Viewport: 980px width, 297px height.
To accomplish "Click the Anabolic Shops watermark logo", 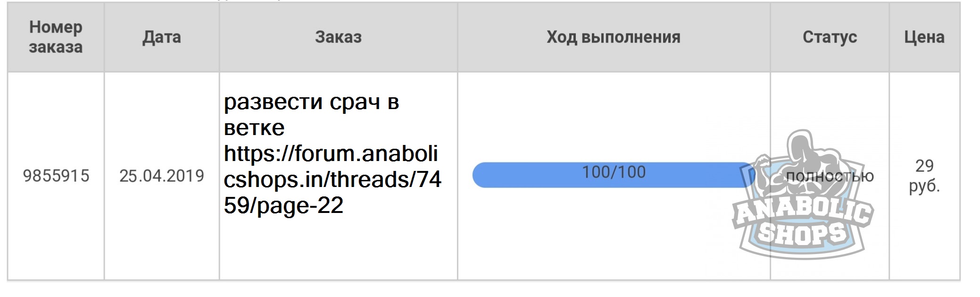I will (803, 195).
